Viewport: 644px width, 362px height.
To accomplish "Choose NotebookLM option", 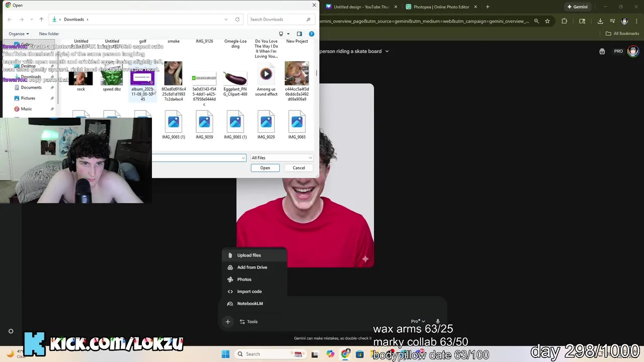I will (254, 304).
